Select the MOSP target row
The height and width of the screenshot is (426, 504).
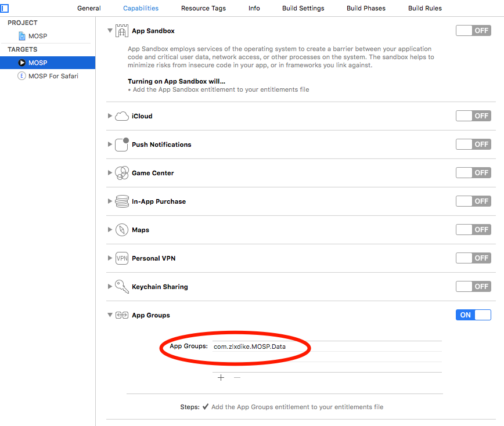click(x=48, y=63)
